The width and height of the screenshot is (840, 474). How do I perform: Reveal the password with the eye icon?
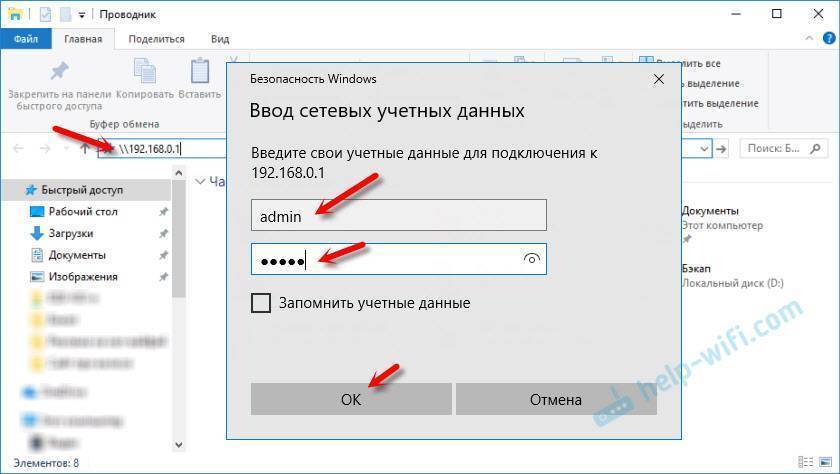click(531, 259)
